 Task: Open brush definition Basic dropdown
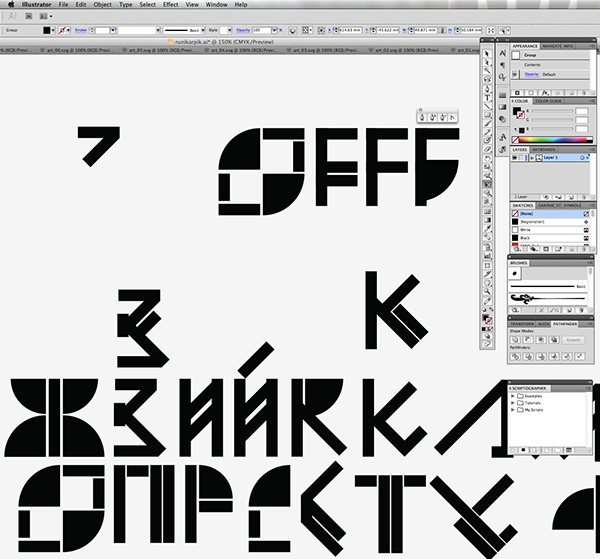pyautogui.click(x=203, y=30)
